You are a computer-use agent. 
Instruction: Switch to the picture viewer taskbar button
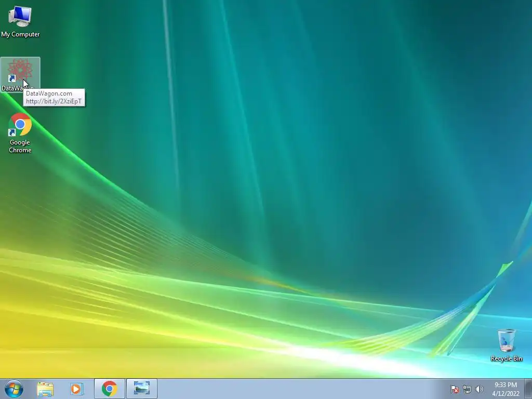[142, 389]
